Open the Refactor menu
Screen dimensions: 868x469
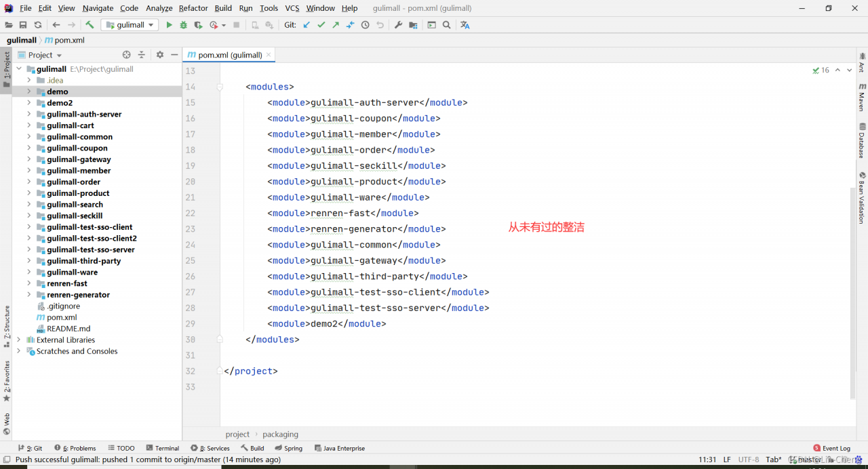193,8
